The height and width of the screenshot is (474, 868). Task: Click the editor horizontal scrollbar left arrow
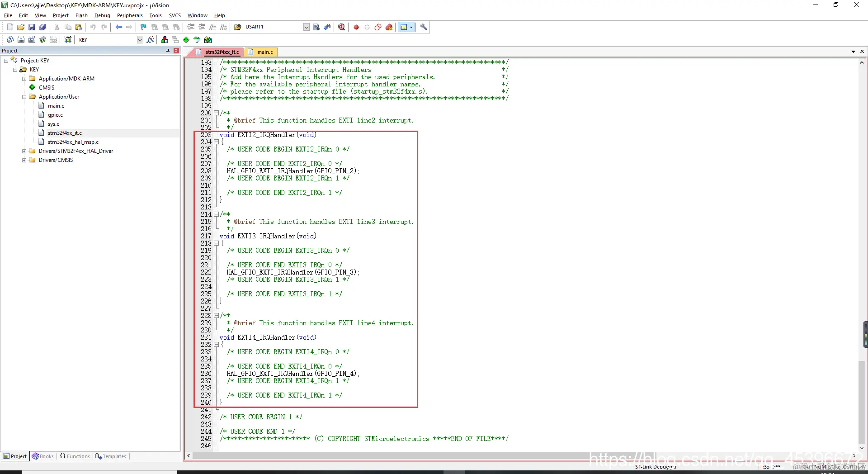click(189, 456)
